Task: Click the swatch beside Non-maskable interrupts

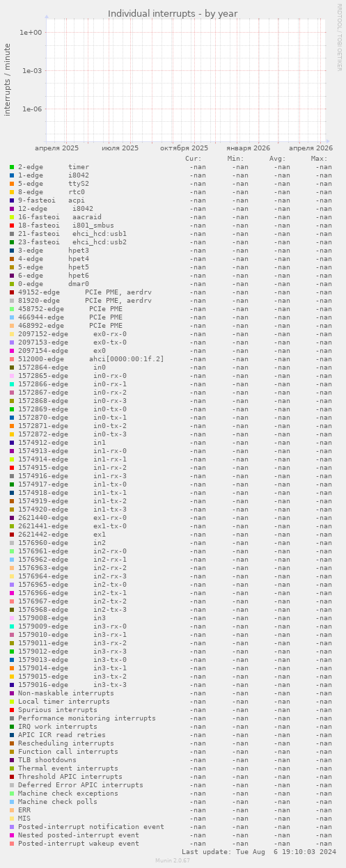Action: pyautogui.click(x=12, y=693)
